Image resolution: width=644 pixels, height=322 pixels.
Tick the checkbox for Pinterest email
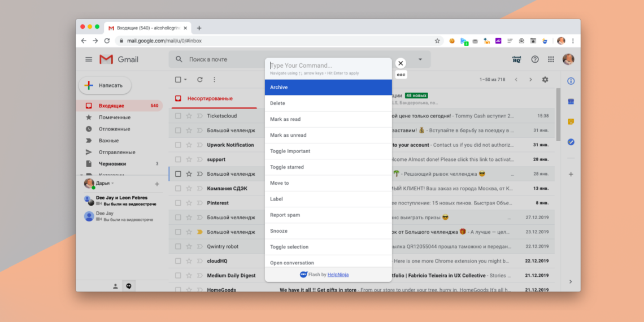tap(178, 203)
